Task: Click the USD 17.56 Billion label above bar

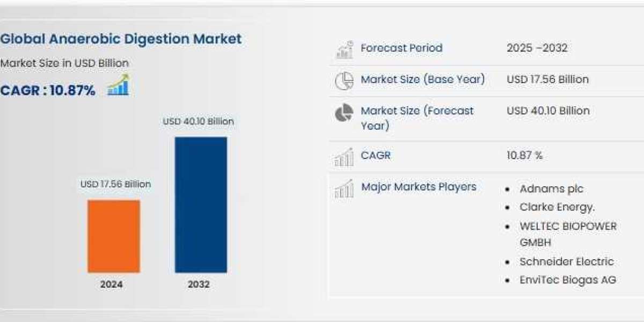Action: coord(115,185)
